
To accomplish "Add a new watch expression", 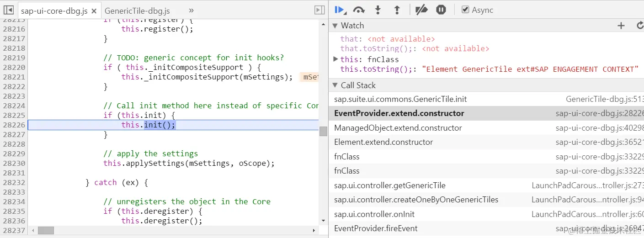I will click(x=621, y=26).
